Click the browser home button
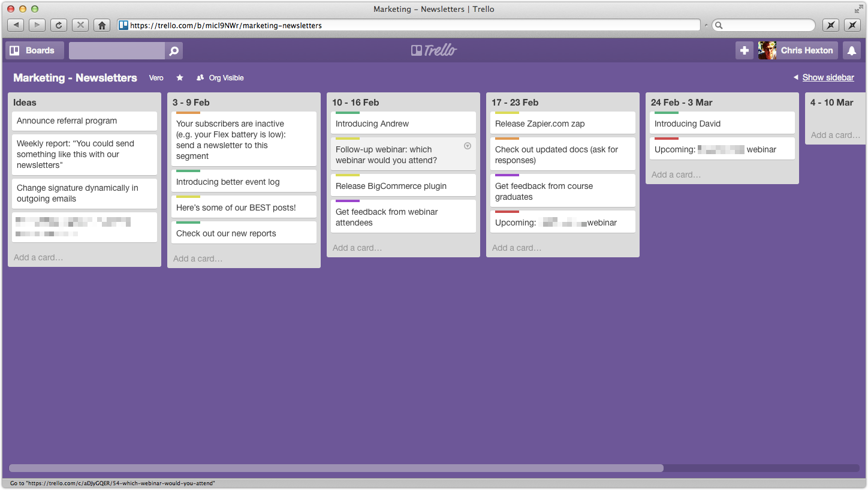The image size is (868, 490). (102, 25)
